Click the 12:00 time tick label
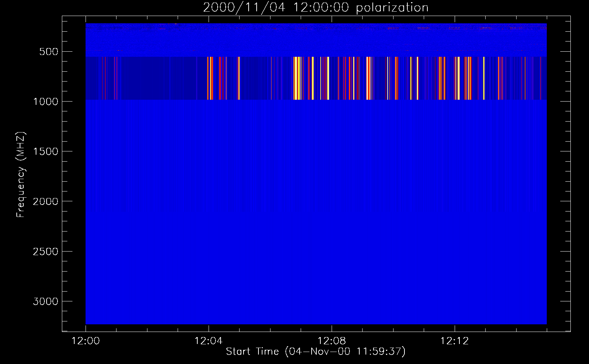Image resolution: width=589 pixels, height=364 pixels. tap(86, 341)
